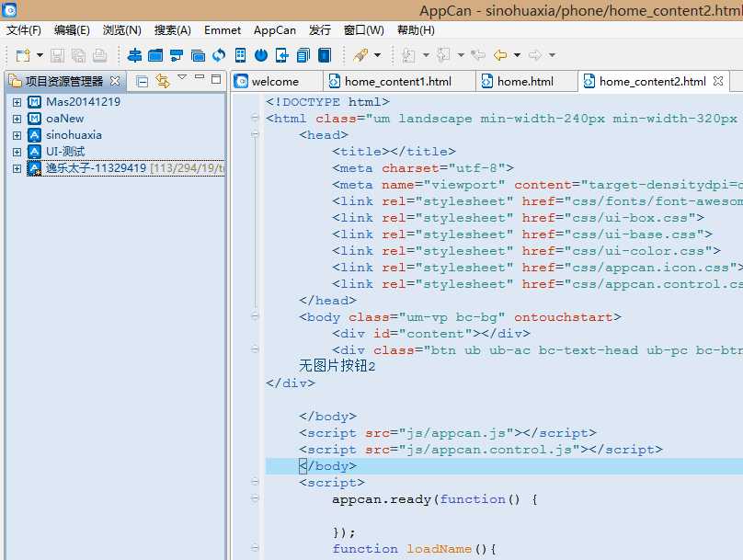This screenshot has height=560, width=743.
Task: Select the 项目资源管理器 panel tab
Action: click(x=64, y=82)
